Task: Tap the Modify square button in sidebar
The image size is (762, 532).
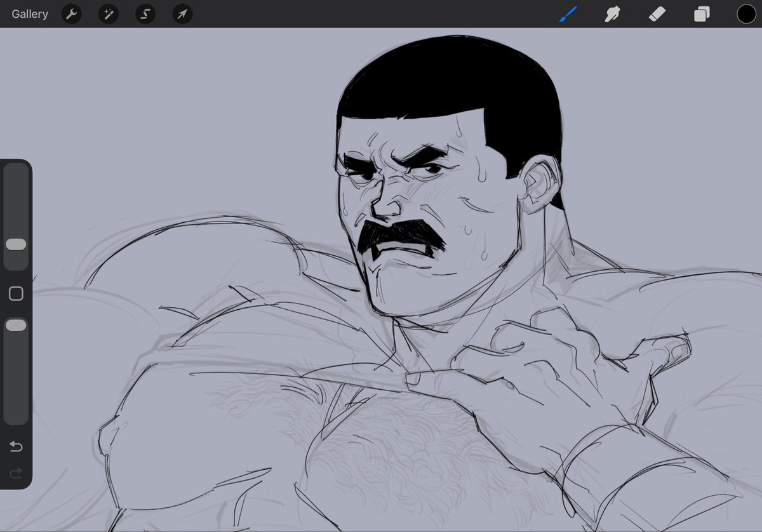Action: pos(16,293)
